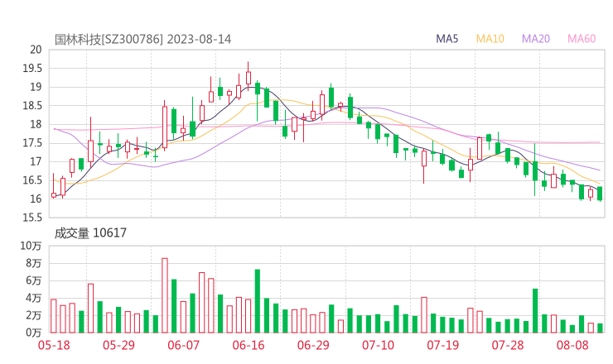Click the 0万 volume axis label
Image resolution: width=613 pixels, height=364 pixels.
coord(34,333)
